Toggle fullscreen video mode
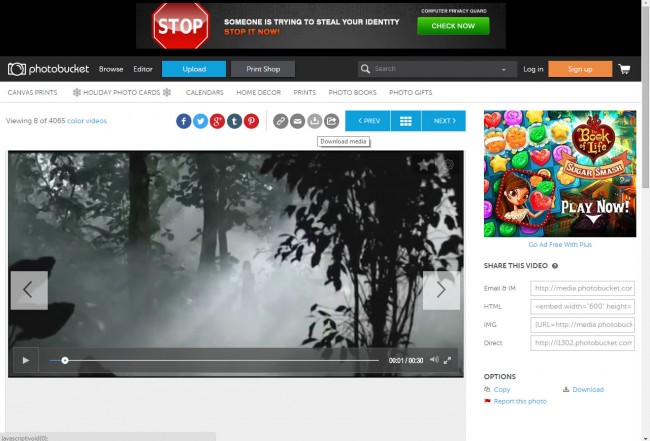650x441 pixels. tap(448, 360)
